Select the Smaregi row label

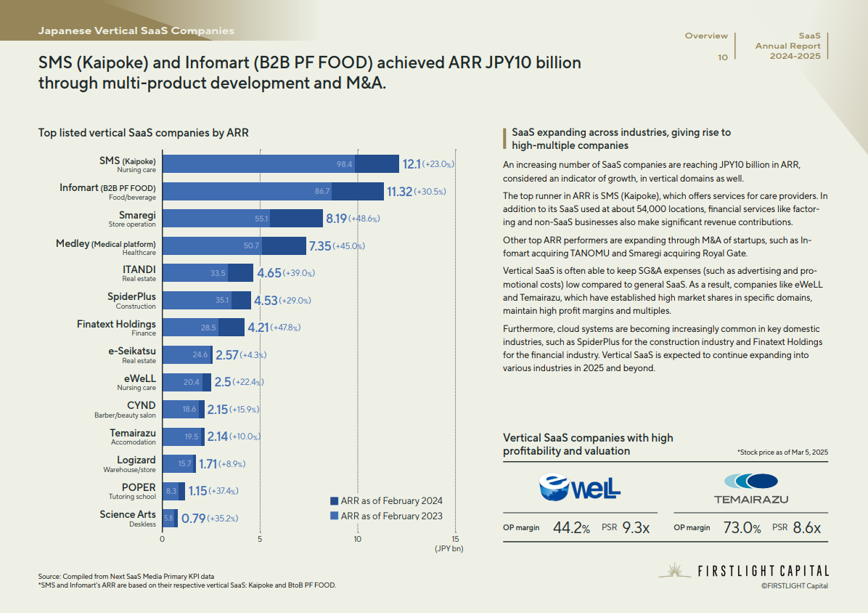[132, 218]
